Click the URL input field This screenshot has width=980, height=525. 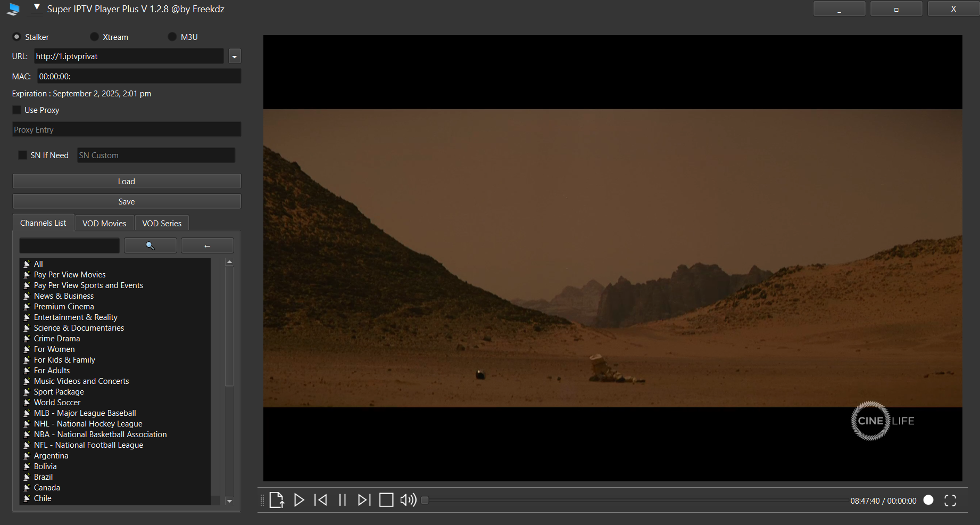pyautogui.click(x=129, y=56)
